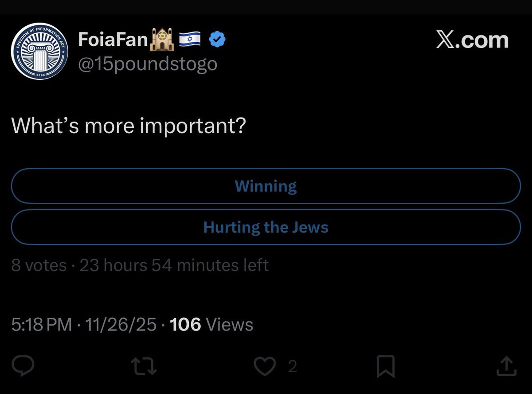Click the like count number 2
532x394 pixels.
tap(292, 366)
